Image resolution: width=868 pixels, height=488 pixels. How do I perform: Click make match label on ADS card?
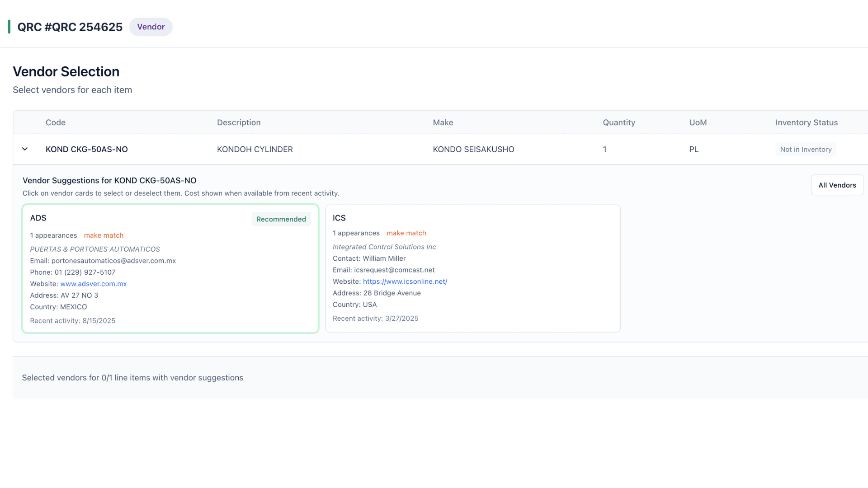click(104, 235)
